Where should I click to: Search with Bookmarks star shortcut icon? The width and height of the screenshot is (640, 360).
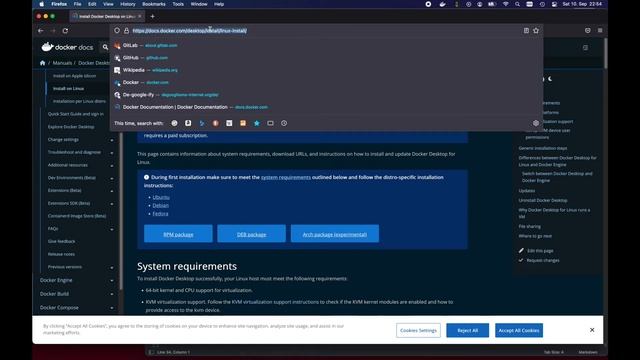tap(257, 123)
